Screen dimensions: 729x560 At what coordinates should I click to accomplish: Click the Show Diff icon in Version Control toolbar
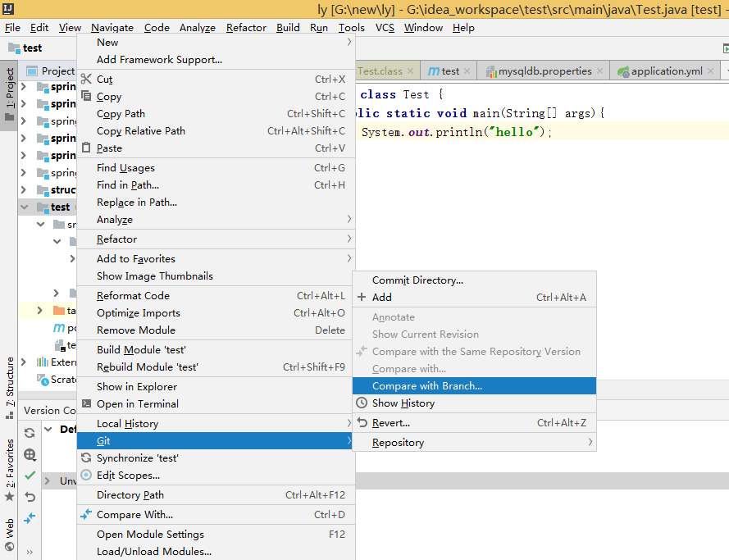(30, 517)
